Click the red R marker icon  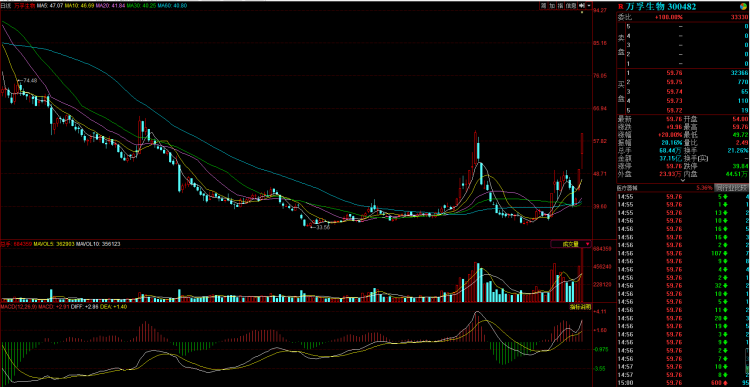[620, 7]
